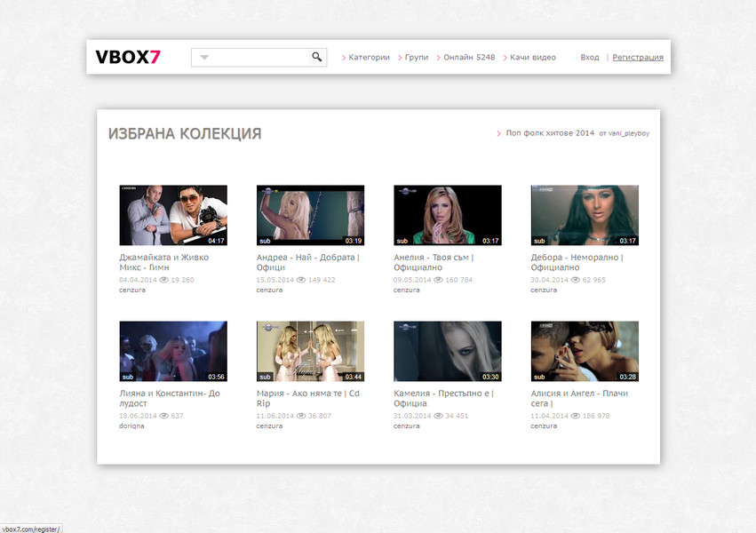Click the Вход login link

pyautogui.click(x=589, y=57)
